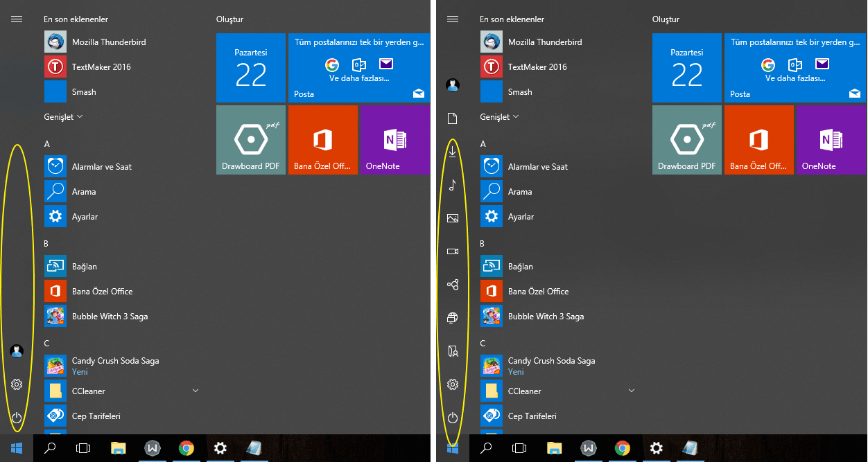Jump via letter C header in left menu

pyautogui.click(x=46, y=344)
